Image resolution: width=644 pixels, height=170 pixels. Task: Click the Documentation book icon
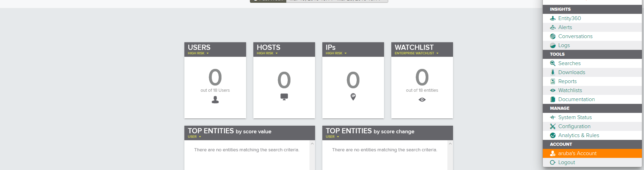pos(553,99)
